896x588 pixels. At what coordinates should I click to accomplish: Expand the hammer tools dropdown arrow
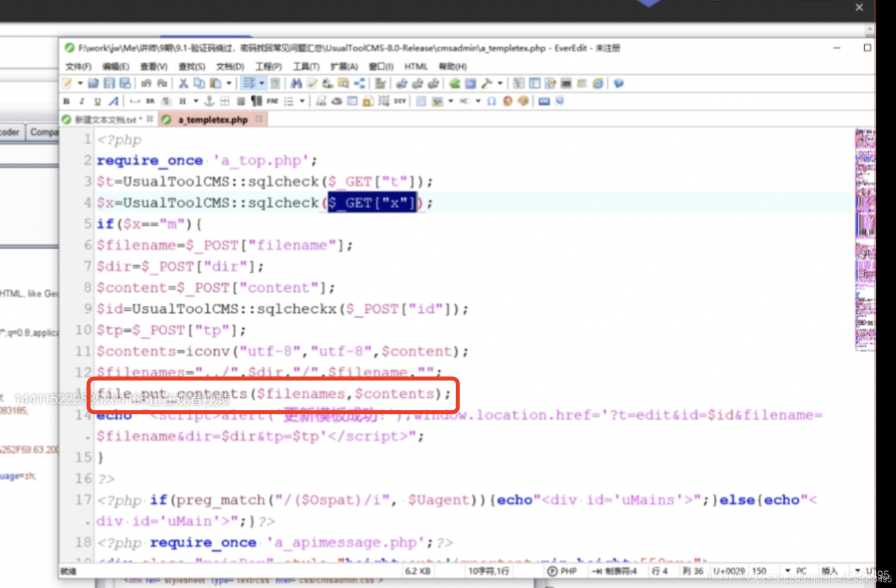pos(500,83)
